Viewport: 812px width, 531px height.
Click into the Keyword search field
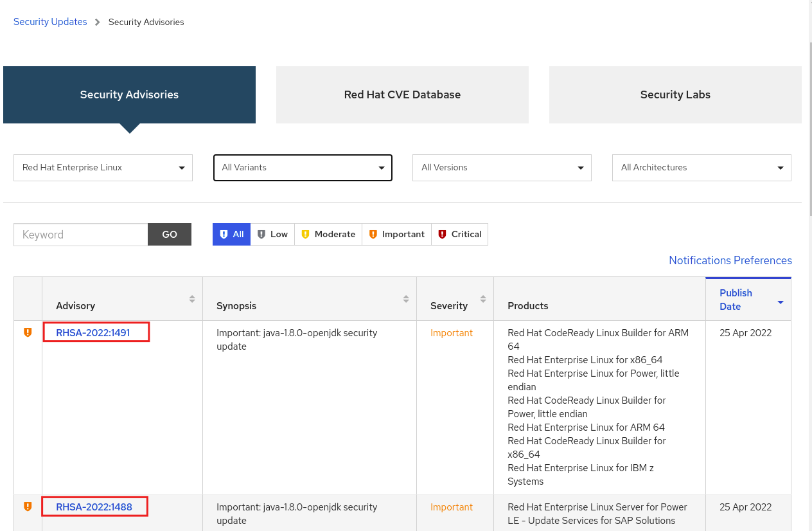pyautogui.click(x=81, y=235)
